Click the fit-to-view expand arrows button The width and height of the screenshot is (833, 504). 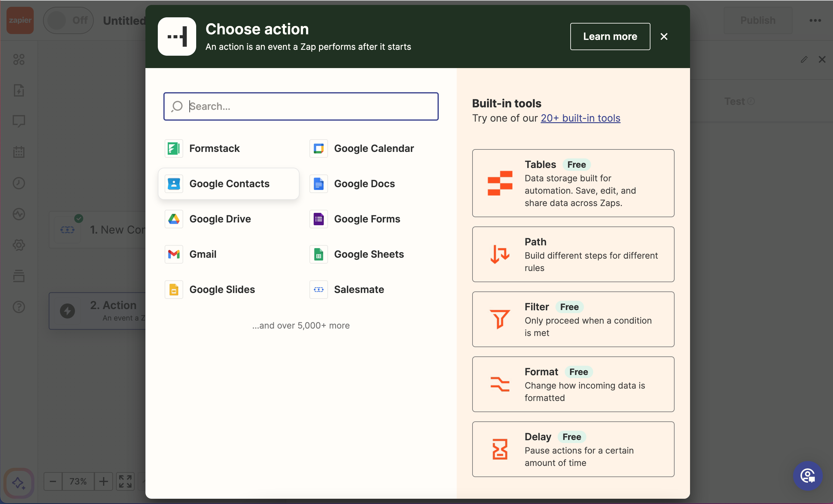click(125, 481)
